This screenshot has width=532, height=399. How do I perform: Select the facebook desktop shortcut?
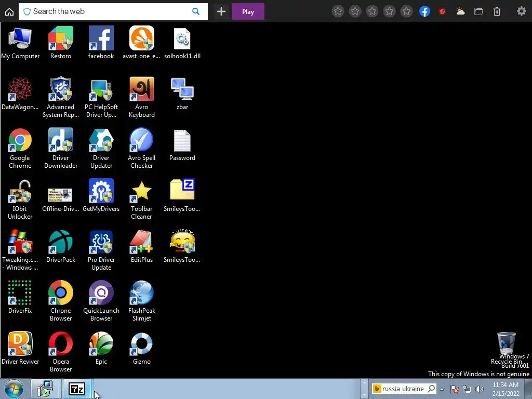pos(101,38)
